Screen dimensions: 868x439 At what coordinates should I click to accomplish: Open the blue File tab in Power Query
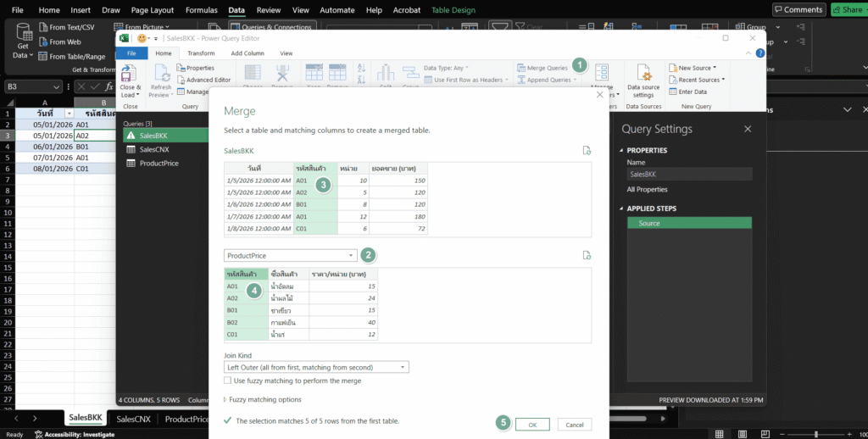click(x=131, y=53)
